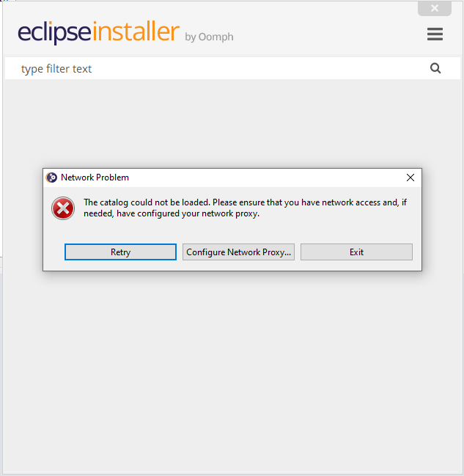
Task: Click empty catalog area above the dialog
Action: point(232,123)
